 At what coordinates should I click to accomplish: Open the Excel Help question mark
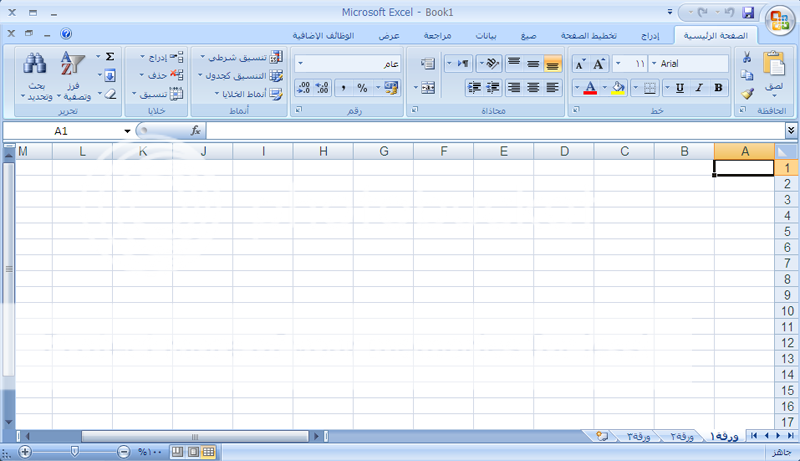coord(66,34)
